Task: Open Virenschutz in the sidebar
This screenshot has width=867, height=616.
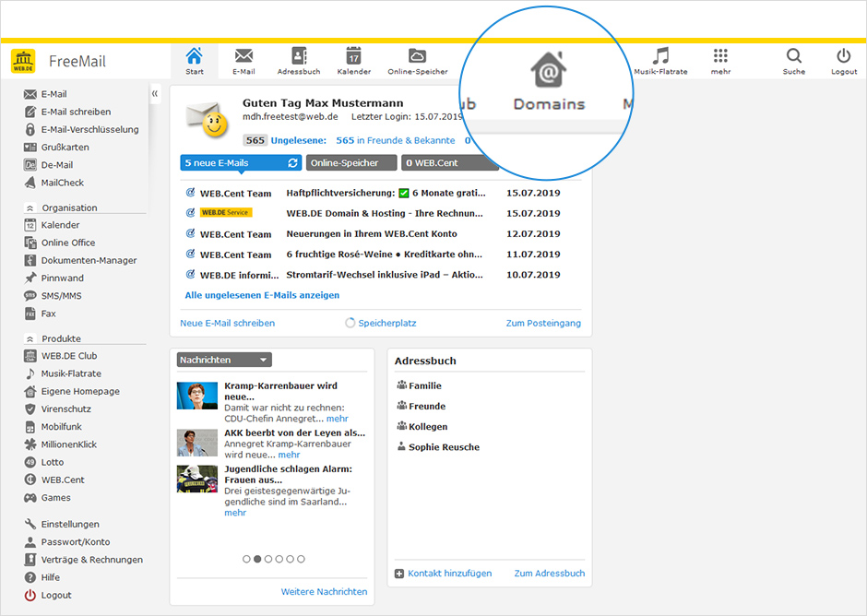Action: 57,409
